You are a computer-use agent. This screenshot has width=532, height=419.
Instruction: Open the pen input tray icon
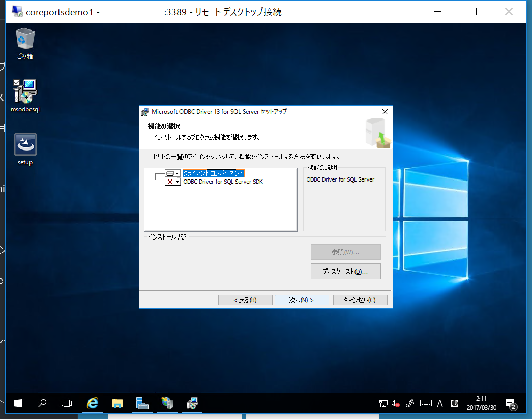(410, 403)
